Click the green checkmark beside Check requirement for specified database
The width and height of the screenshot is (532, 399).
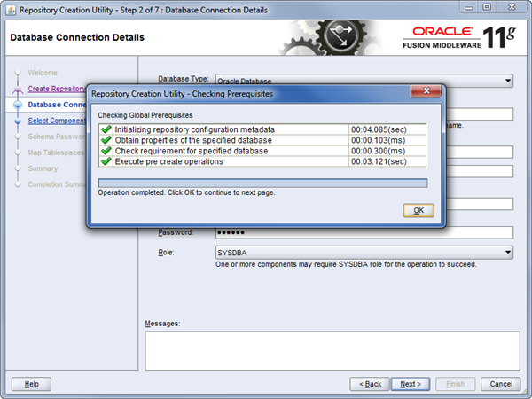(x=106, y=151)
